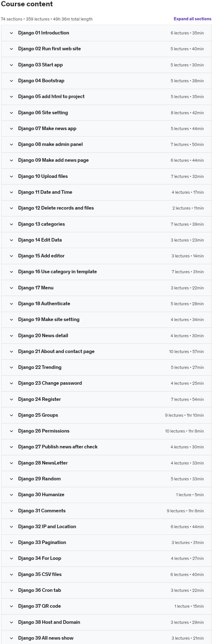212x644 pixels.
Task: Open Django 28 NewsLetter section title
Action: point(43,463)
